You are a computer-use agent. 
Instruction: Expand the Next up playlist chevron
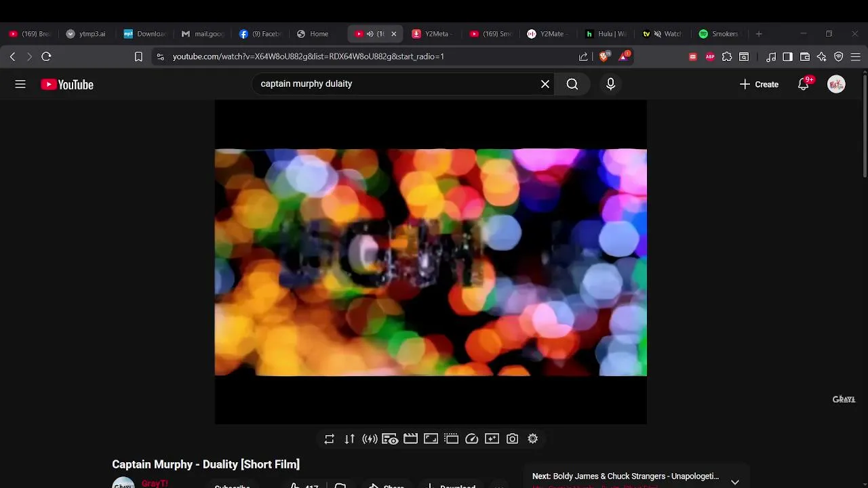coord(735,482)
